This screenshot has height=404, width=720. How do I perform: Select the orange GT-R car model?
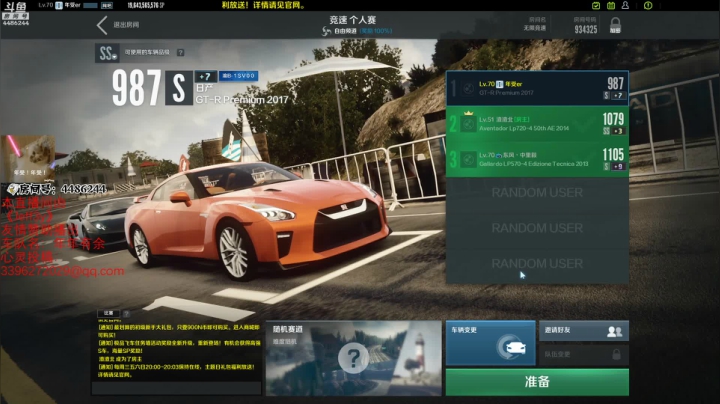tap(259, 219)
